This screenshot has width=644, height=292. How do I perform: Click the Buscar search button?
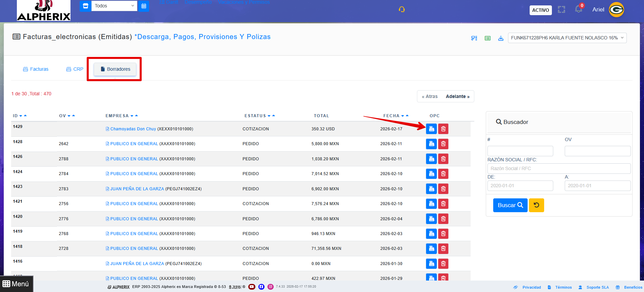coord(510,205)
